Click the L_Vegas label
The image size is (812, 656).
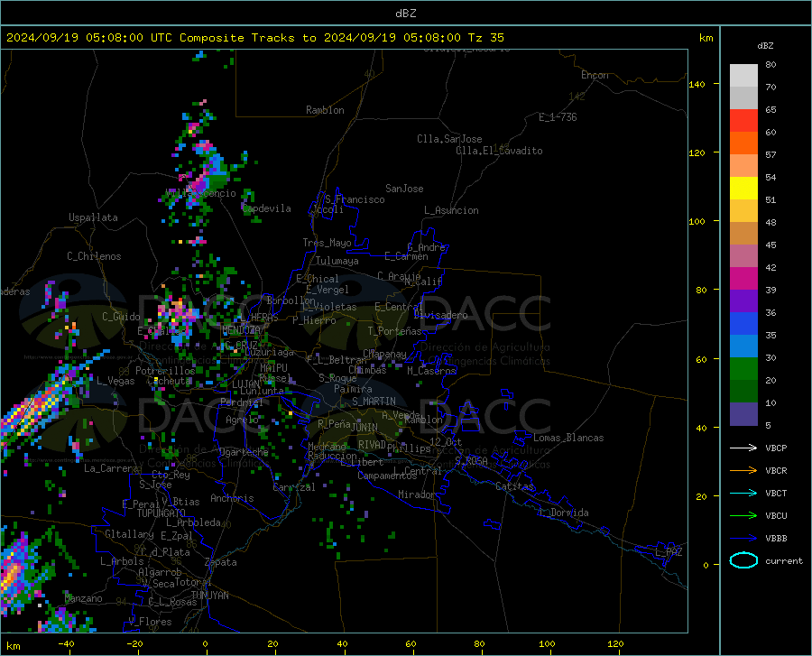click(x=115, y=381)
